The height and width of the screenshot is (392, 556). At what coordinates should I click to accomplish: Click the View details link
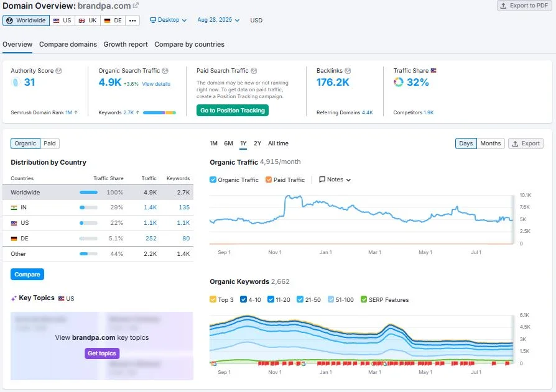pos(156,84)
